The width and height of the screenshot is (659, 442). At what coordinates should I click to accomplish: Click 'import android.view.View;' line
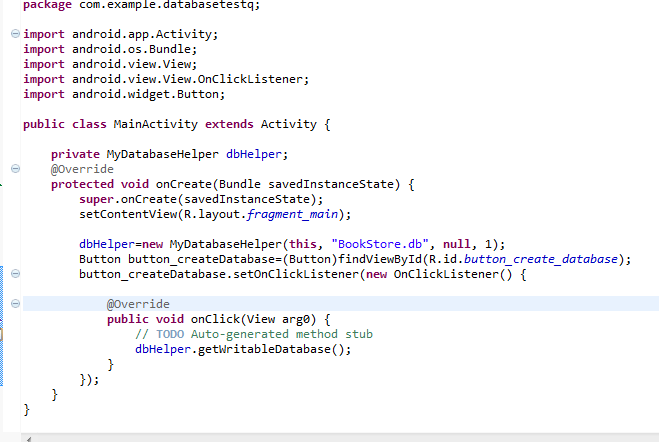pos(110,64)
